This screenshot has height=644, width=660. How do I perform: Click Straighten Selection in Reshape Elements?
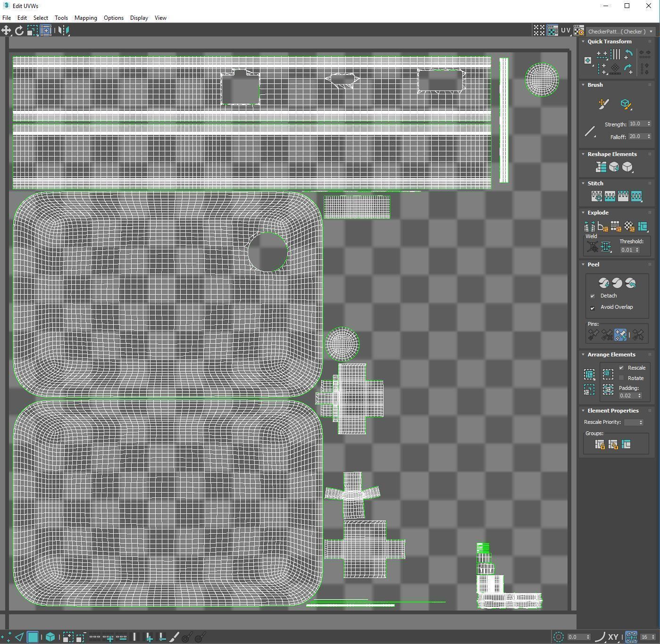[601, 167]
